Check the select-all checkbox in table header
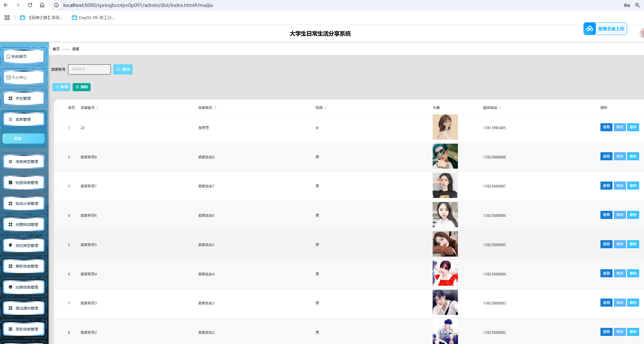The width and height of the screenshot is (644, 344). [57, 108]
